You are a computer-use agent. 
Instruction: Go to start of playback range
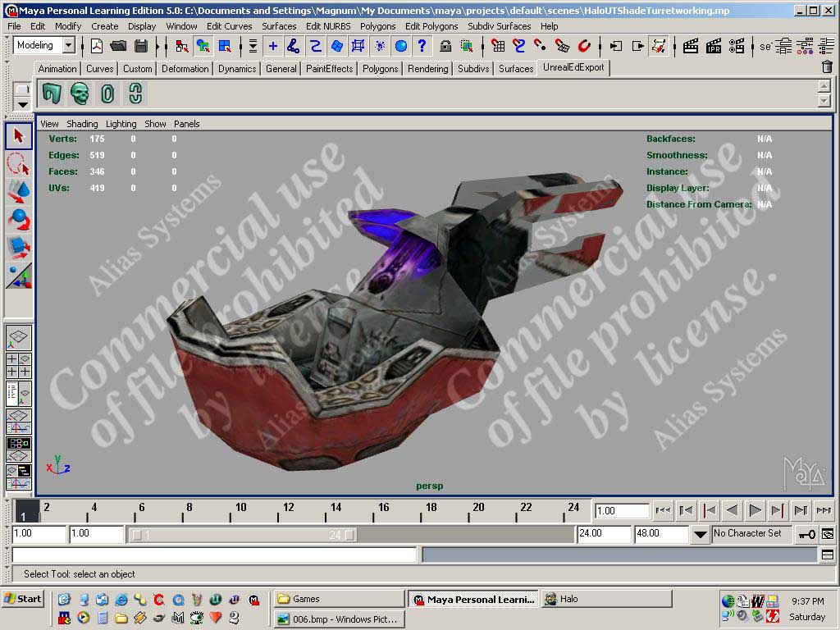tap(663, 510)
